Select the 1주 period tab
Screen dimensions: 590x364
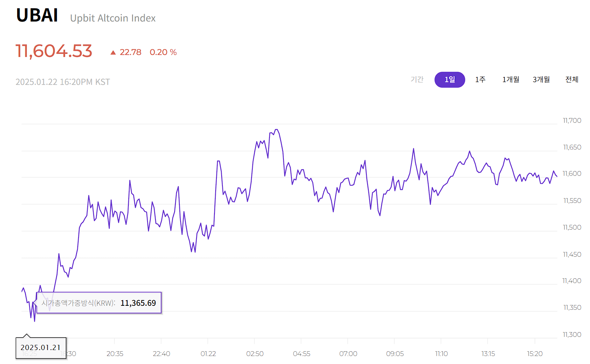(x=480, y=79)
